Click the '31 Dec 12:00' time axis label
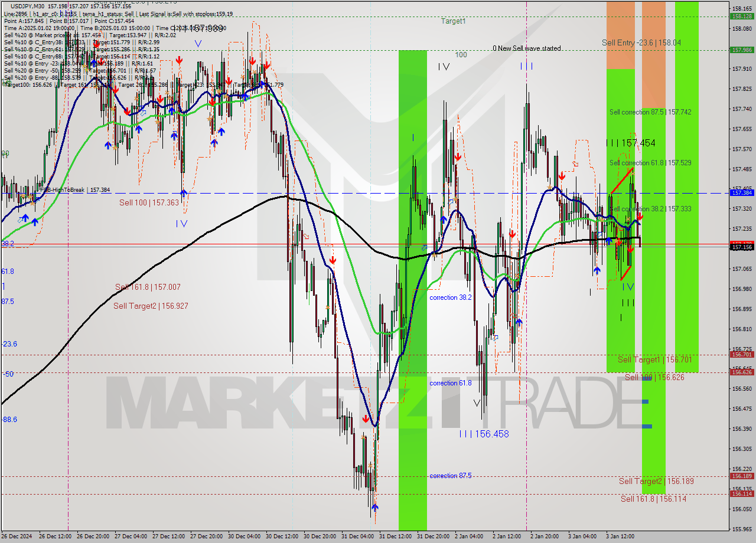The height and width of the screenshot is (543, 756). [395, 537]
